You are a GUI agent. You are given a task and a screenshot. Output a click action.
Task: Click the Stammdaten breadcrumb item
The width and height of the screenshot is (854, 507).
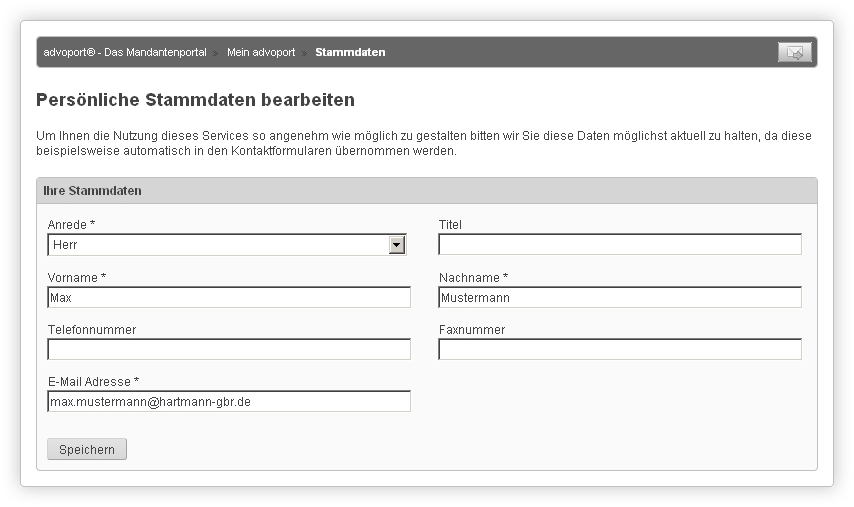click(x=350, y=52)
